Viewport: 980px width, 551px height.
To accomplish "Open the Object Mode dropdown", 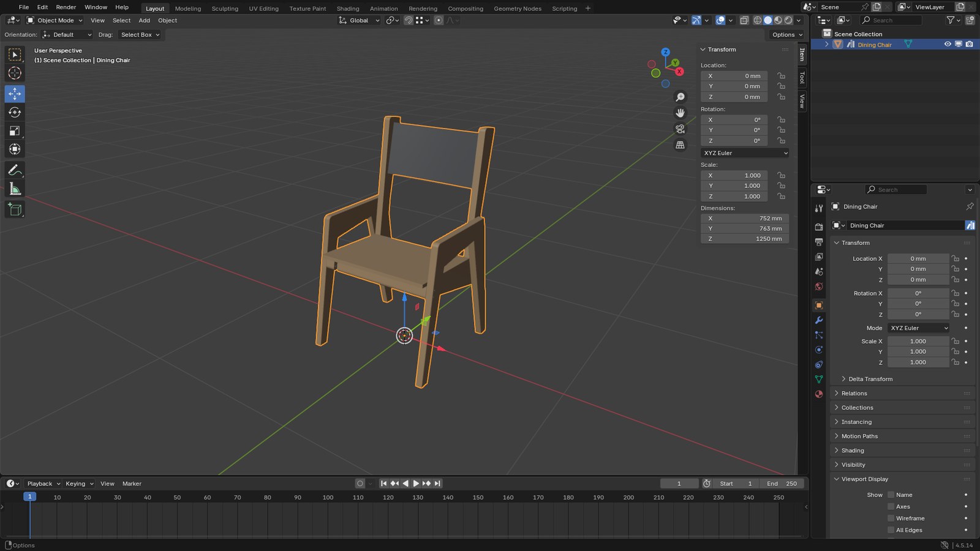I will click(x=55, y=20).
